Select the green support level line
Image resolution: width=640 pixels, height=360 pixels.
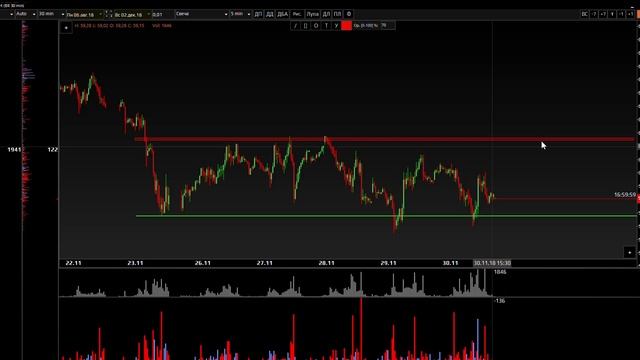point(386,216)
